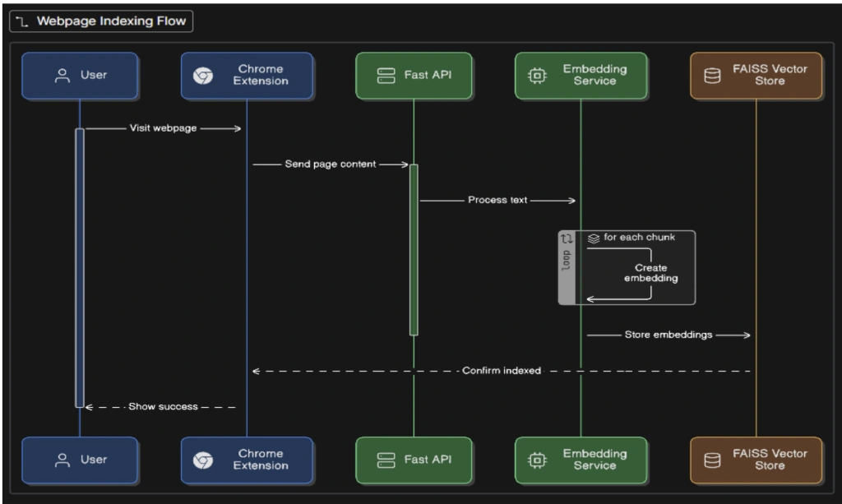Click the person icon in top User box
This screenshot has width=842, height=504.
tap(62, 76)
